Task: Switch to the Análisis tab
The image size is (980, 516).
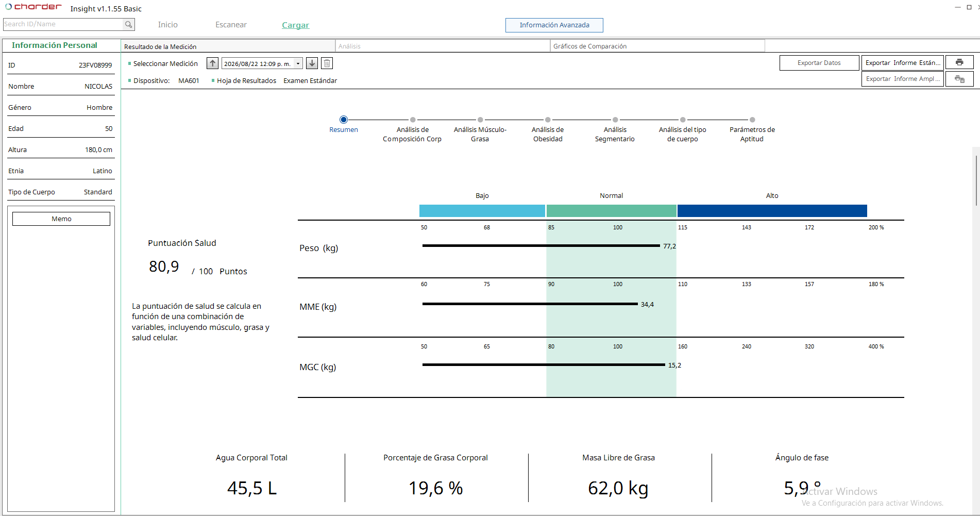Action: coord(443,46)
